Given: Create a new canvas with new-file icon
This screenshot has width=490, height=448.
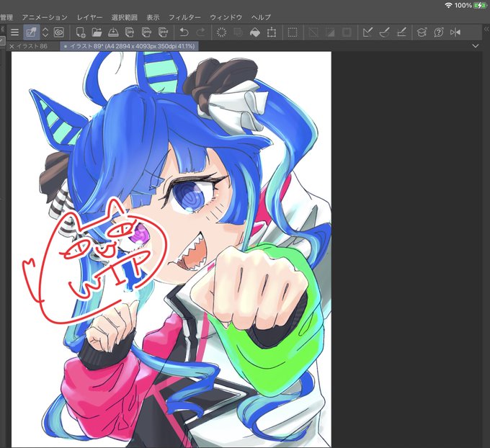Looking at the screenshot, I should 81,32.
